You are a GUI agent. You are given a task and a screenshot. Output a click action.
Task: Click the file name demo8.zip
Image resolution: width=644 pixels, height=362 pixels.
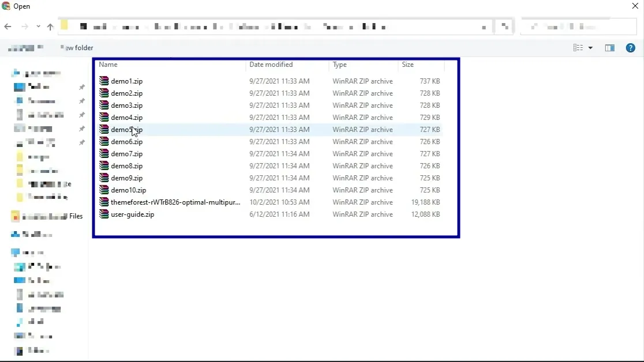coord(126,166)
